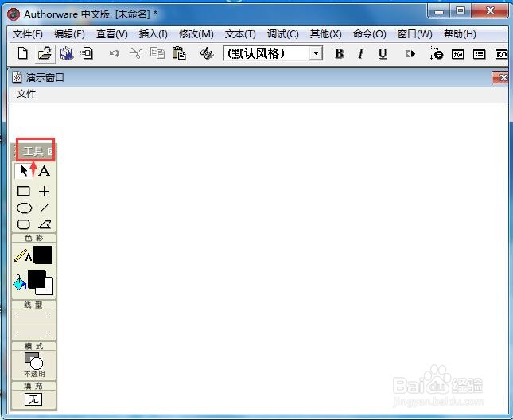Click the 色彩 section label
This screenshot has width=513, height=420.
(33, 238)
